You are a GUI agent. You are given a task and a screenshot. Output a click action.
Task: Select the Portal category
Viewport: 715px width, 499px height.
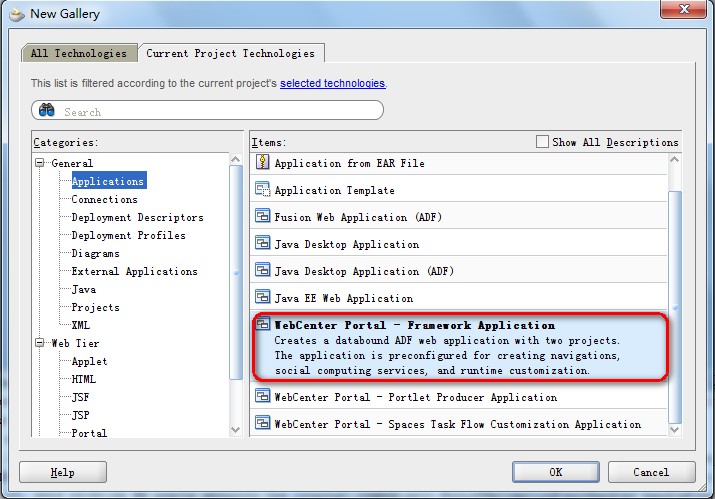(89, 432)
